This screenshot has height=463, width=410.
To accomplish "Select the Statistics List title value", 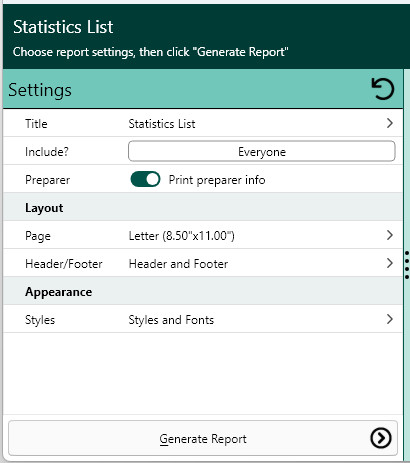I will pyautogui.click(x=162, y=124).
